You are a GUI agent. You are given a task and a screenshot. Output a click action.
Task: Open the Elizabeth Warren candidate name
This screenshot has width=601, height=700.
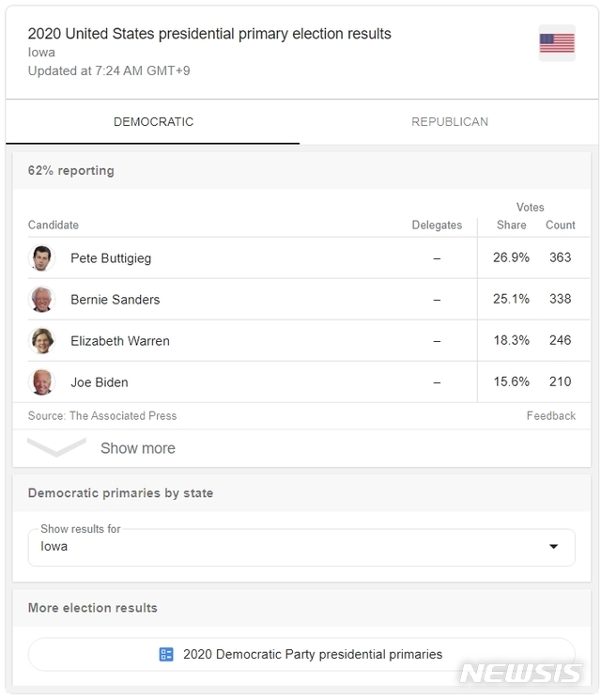pos(120,341)
